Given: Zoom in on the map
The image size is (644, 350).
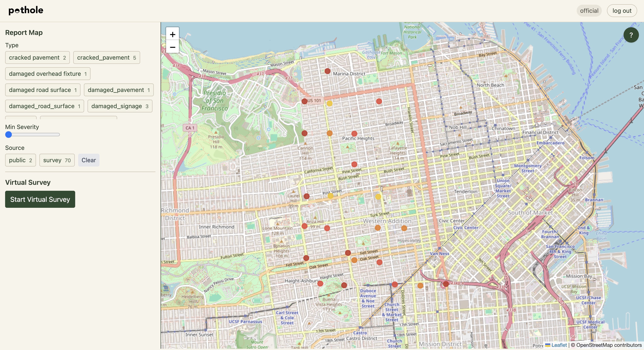Looking at the screenshot, I should coord(172,34).
